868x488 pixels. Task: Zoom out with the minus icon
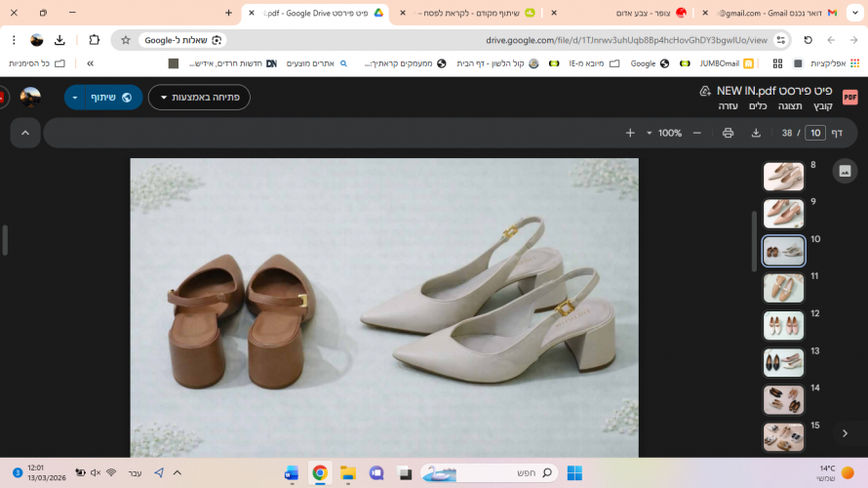point(696,133)
